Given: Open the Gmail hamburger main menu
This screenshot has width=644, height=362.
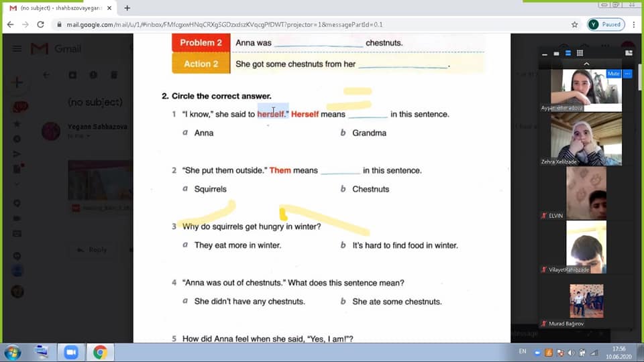Looking at the screenshot, I should pos(17,49).
